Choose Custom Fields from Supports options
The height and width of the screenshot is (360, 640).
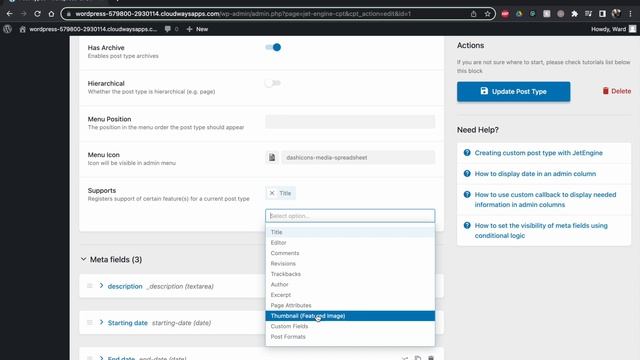(x=350, y=326)
